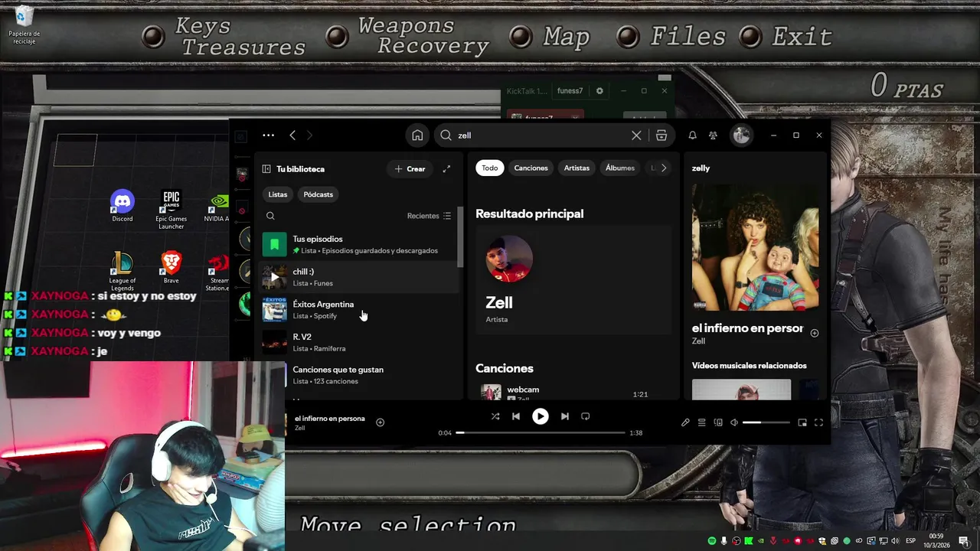Viewport: 980px width, 551px height.
Task: Select the Álbumes filter tab
Action: point(620,168)
